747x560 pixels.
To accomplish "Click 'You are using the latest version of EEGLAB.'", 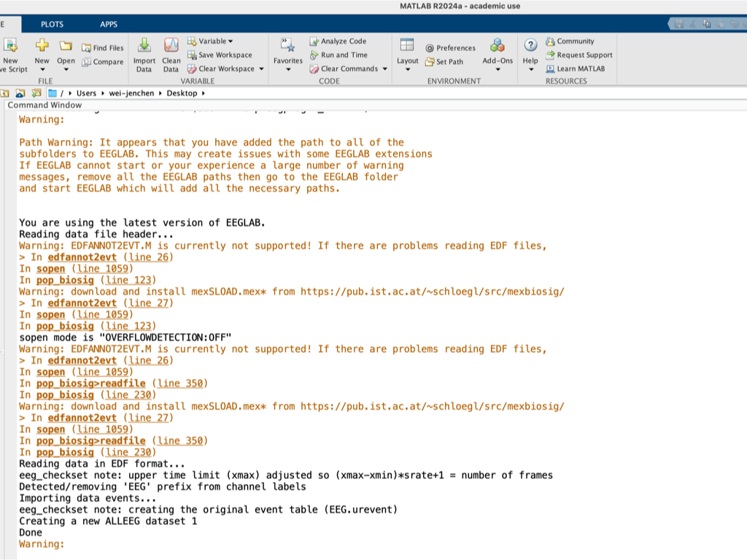I will pos(142,223).
